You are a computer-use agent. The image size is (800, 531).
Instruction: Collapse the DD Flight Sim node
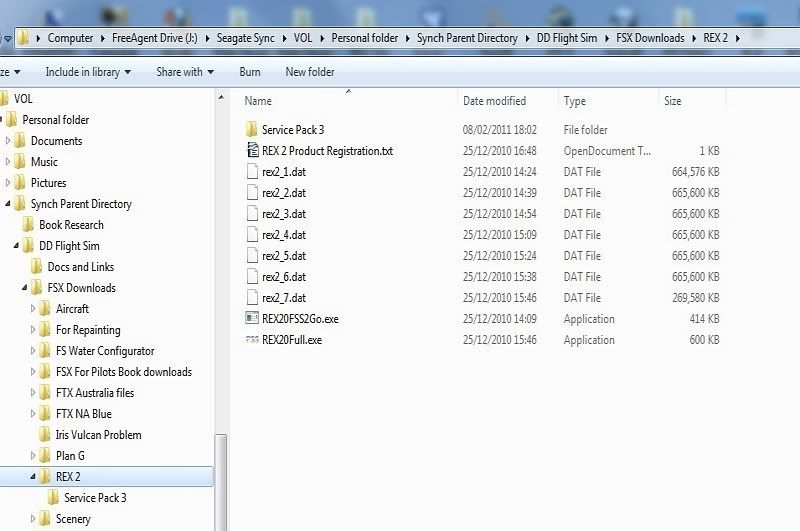click(16, 245)
